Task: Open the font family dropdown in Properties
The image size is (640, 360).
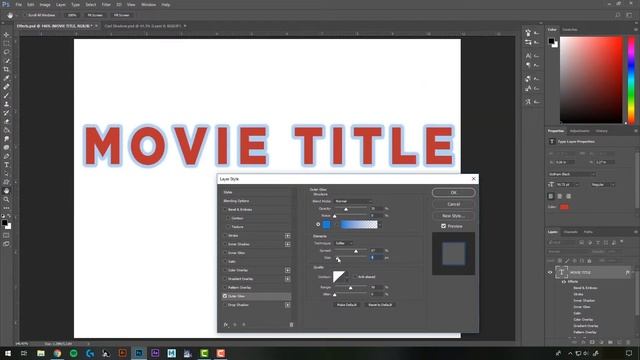Action: [572, 174]
